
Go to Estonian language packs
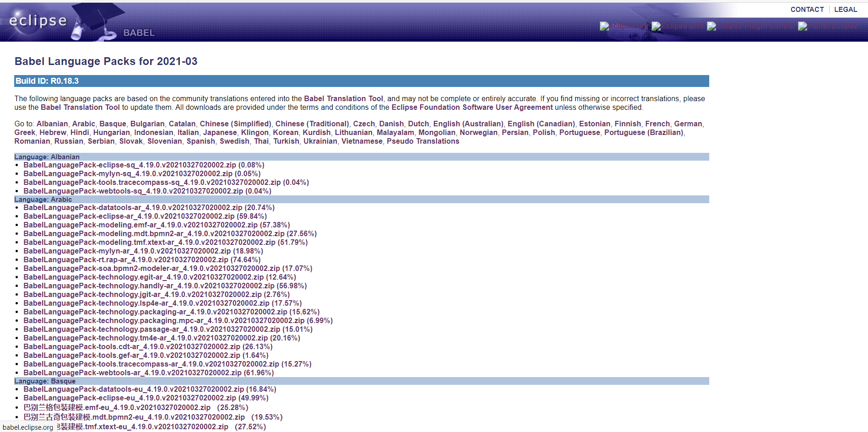click(x=595, y=124)
